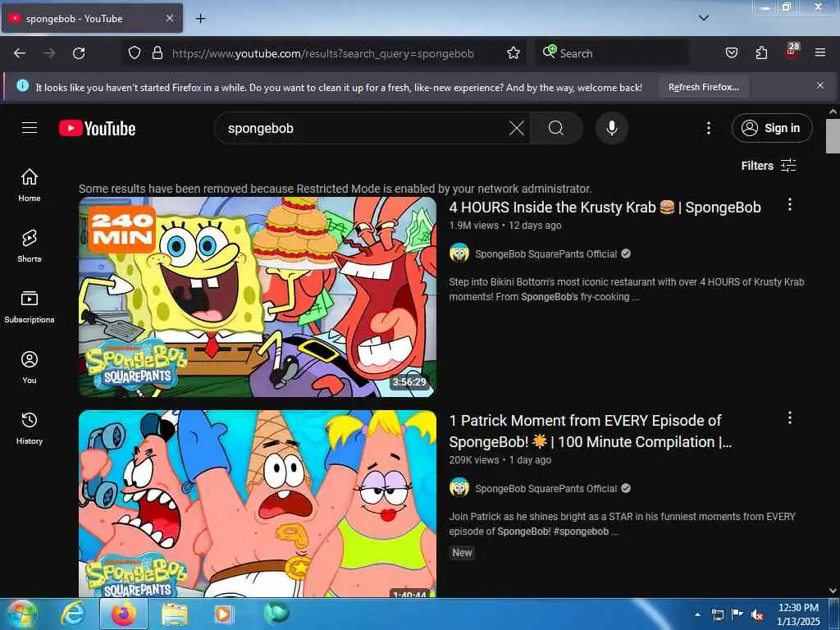This screenshot has height=630, width=840.
Task: Reload the current page
Action: tap(79, 53)
